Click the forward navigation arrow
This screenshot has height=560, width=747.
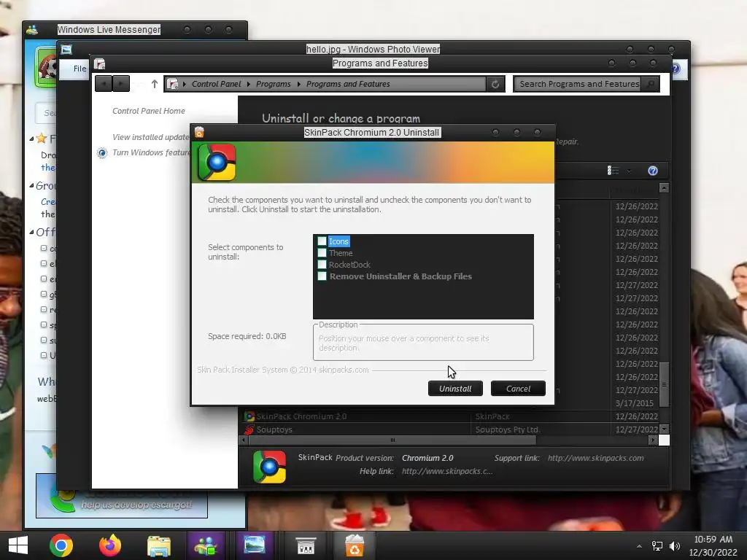[x=121, y=84]
